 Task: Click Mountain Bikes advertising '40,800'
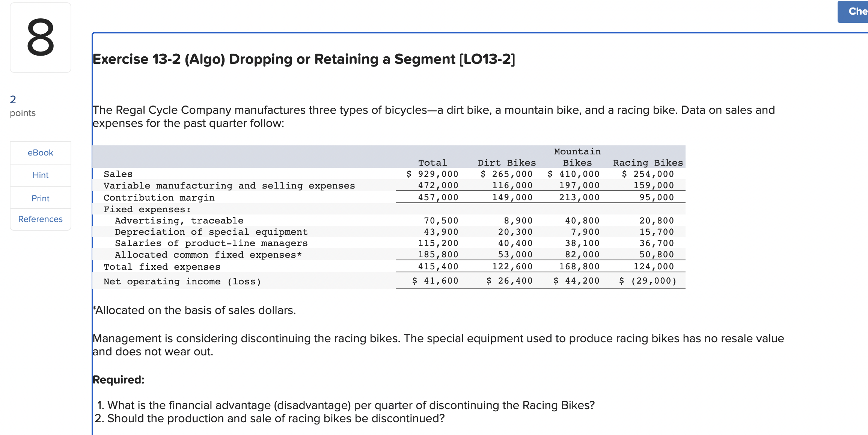tap(582, 221)
